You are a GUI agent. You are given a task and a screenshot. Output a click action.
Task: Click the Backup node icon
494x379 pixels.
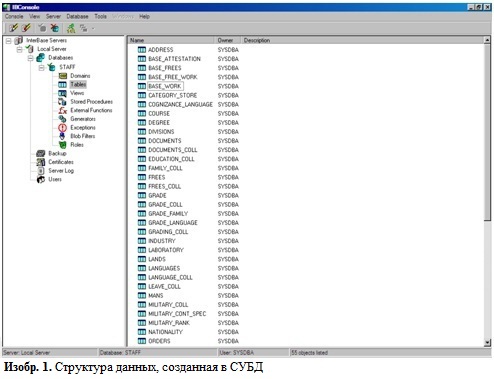click(41, 153)
